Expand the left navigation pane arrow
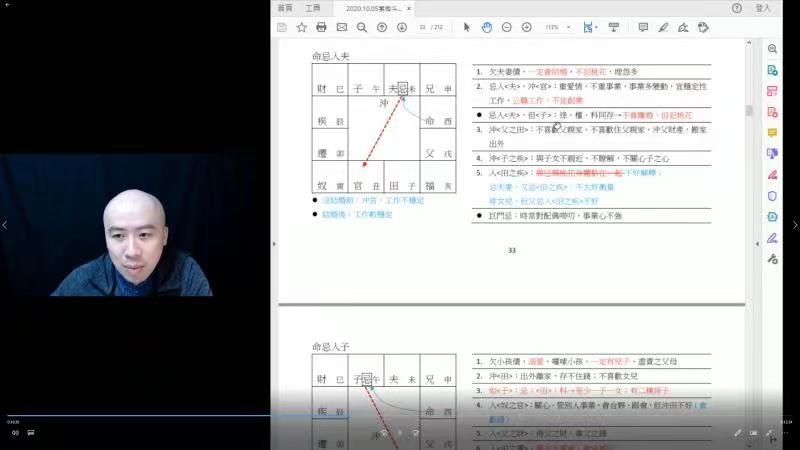This screenshot has width=800, height=450. click(274, 244)
